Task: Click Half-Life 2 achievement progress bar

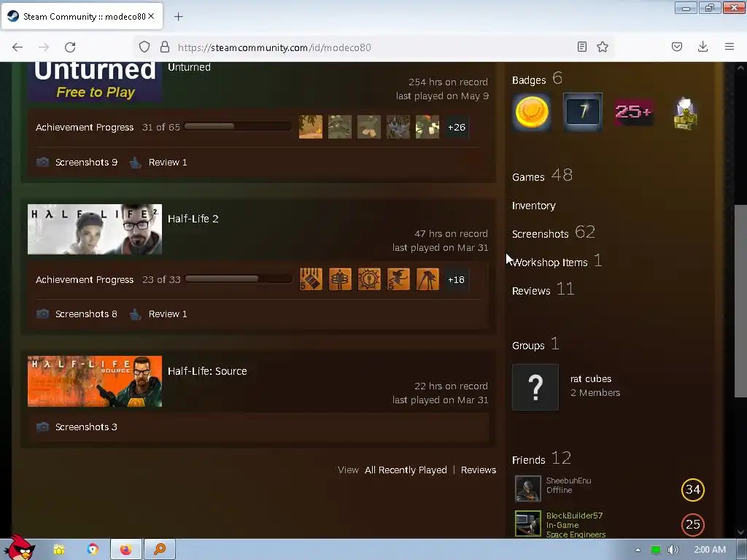Action: 239,279
